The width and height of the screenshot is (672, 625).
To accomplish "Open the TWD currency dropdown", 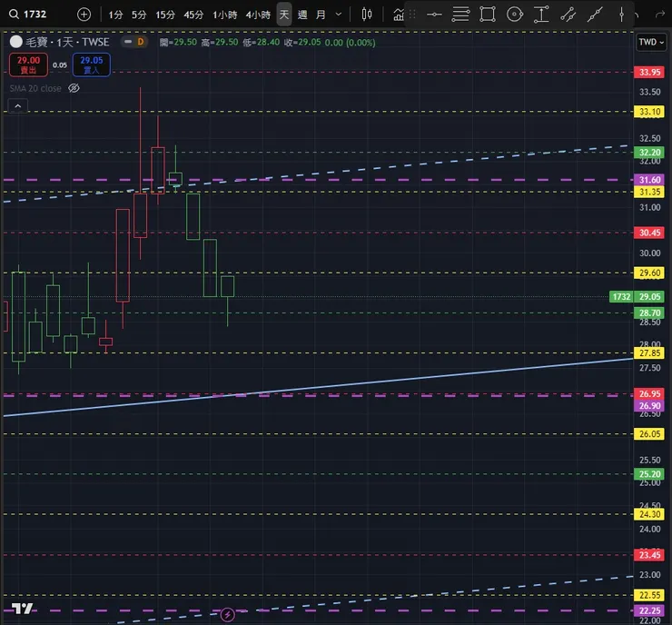I will [x=651, y=42].
